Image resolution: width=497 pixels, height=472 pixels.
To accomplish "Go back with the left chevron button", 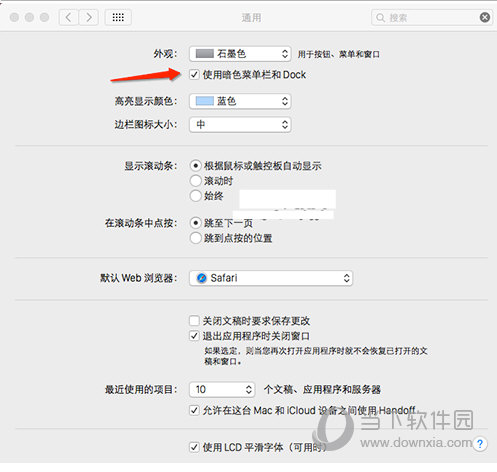I will pos(69,17).
